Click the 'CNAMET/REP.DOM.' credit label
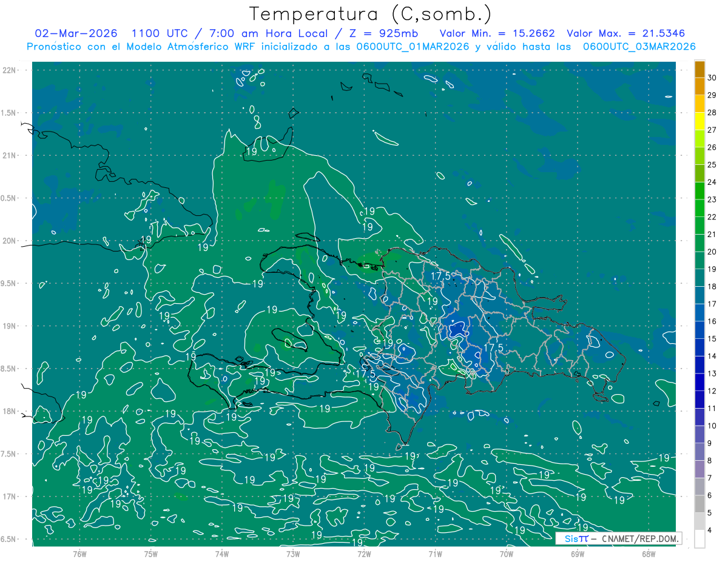The height and width of the screenshot is (562, 728). coord(639,538)
